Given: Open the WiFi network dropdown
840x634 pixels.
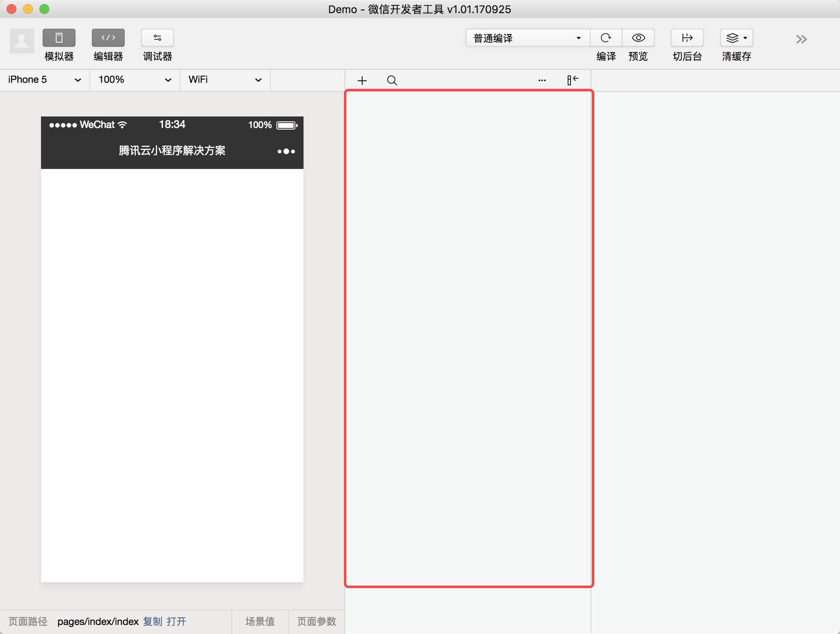Looking at the screenshot, I should 225,80.
